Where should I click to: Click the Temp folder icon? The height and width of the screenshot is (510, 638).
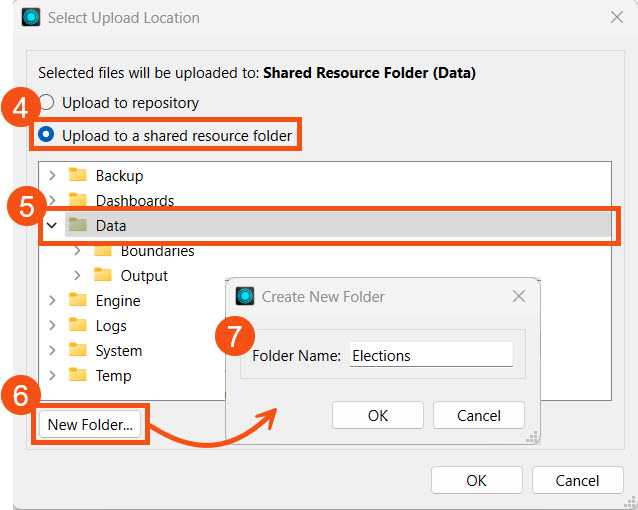click(78, 376)
